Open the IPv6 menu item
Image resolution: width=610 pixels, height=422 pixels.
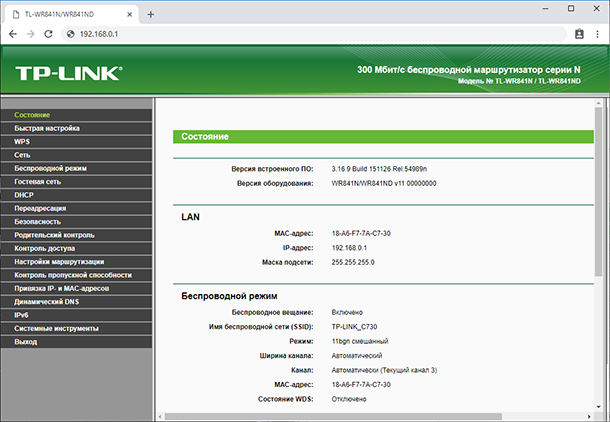click(77, 315)
